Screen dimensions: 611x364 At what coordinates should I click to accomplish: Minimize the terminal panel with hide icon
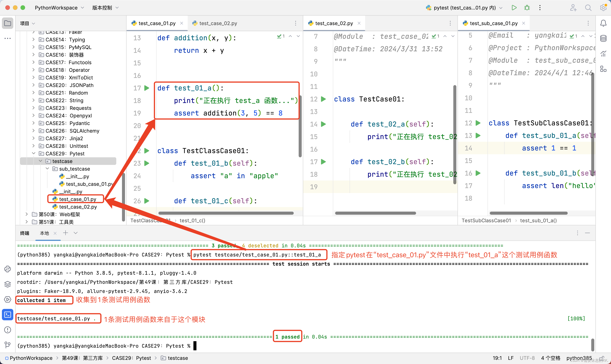pos(587,233)
